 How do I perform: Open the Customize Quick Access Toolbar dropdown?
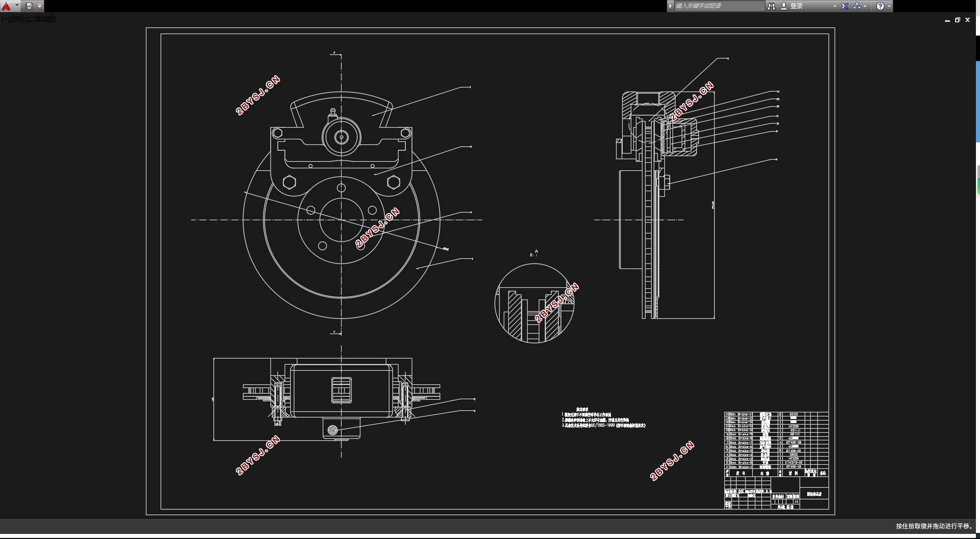coord(40,6)
